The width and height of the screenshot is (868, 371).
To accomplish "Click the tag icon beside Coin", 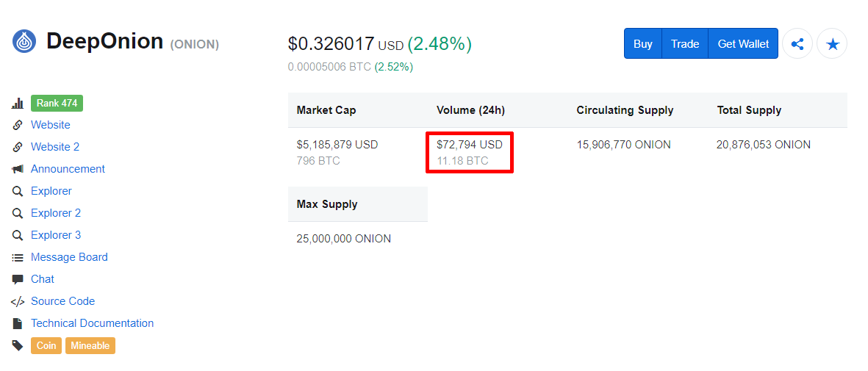I will click(18, 345).
